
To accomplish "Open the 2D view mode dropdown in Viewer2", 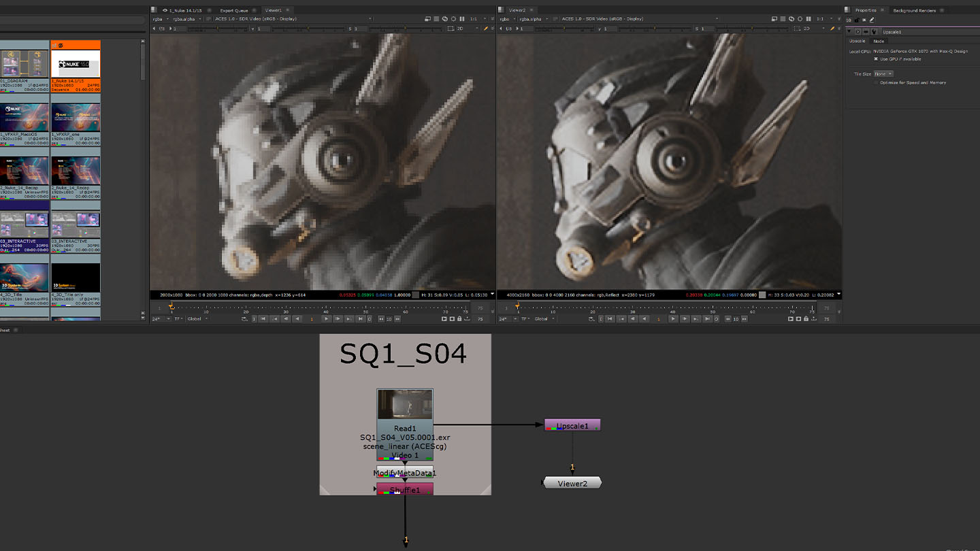I will (x=810, y=29).
